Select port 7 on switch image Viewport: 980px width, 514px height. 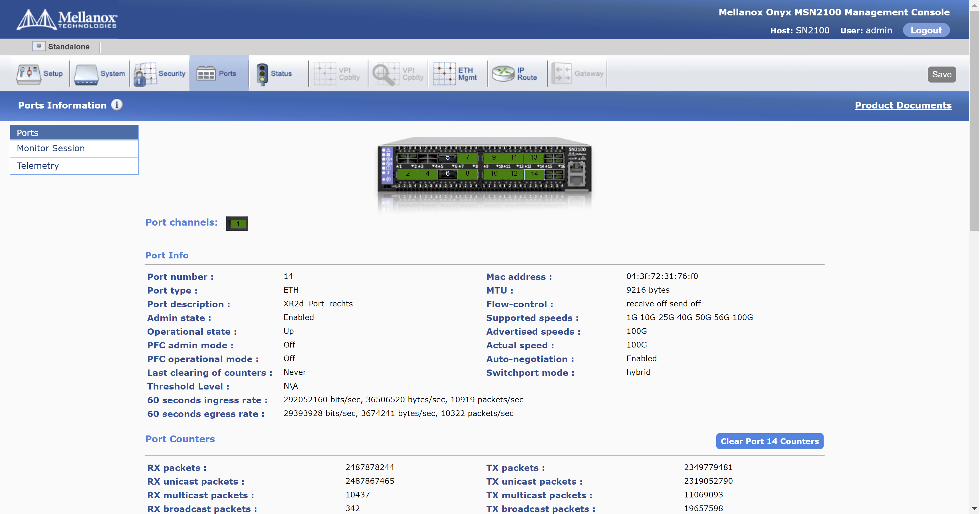point(467,157)
